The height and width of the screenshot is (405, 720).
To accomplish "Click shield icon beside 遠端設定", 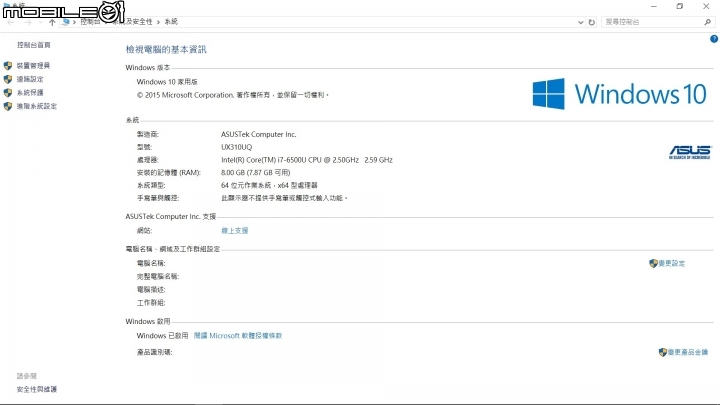I will tap(8, 79).
